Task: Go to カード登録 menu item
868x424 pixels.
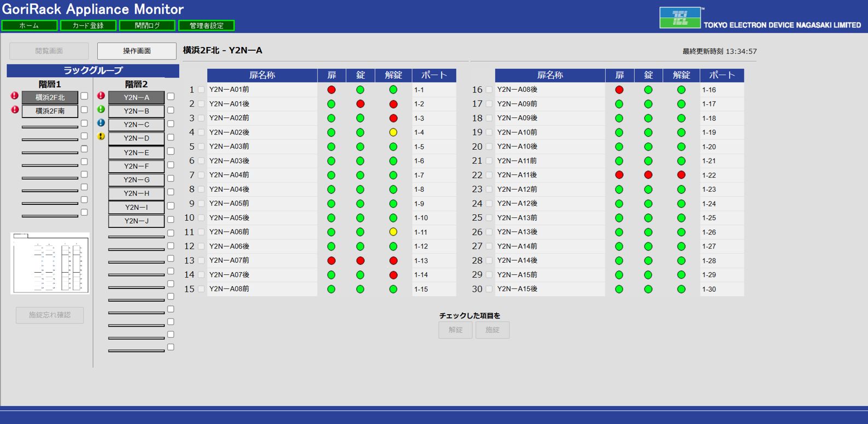Action: point(89,26)
